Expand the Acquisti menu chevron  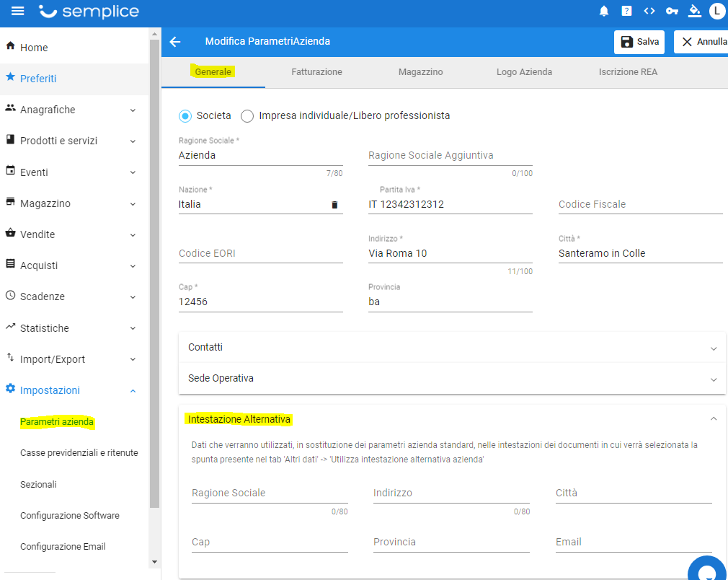pyautogui.click(x=133, y=266)
